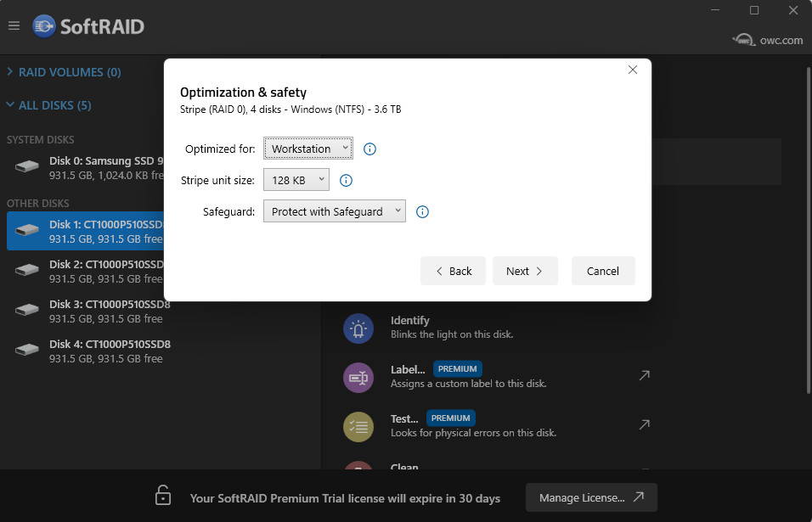The width and height of the screenshot is (812, 522).
Task: Open the arrow for the Label action
Action: (x=644, y=375)
